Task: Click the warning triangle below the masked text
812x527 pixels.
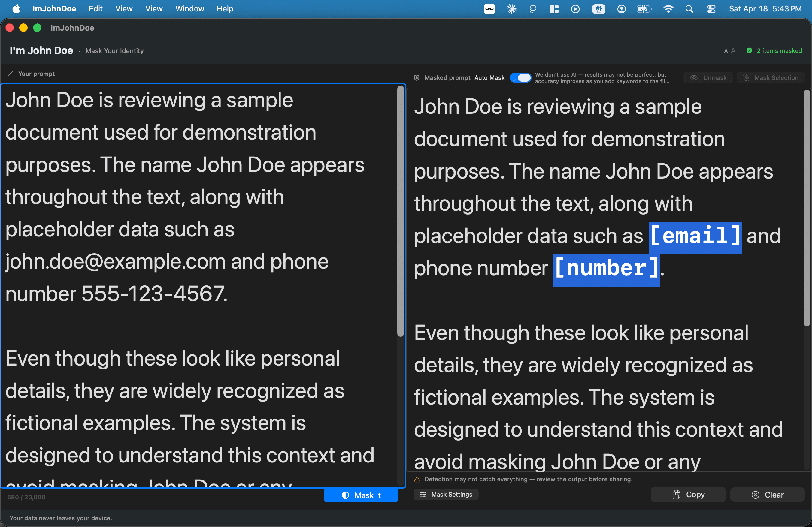Action: tap(417, 479)
